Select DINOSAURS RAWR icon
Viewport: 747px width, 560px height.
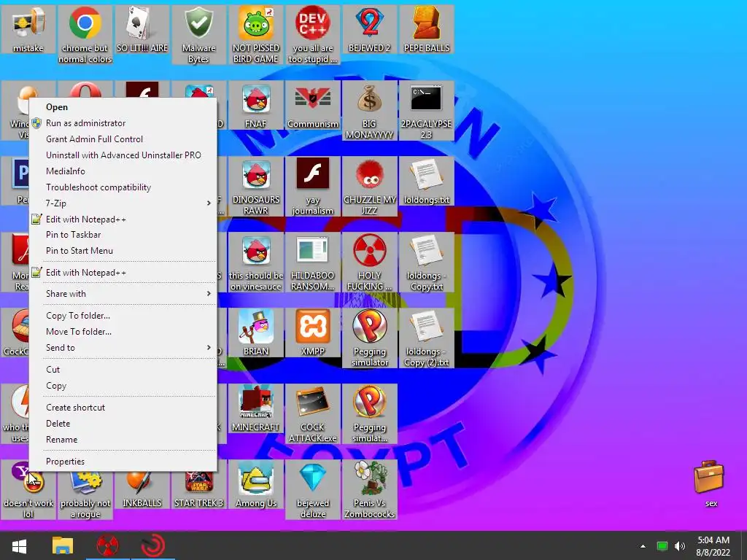click(x=256, y=186)
